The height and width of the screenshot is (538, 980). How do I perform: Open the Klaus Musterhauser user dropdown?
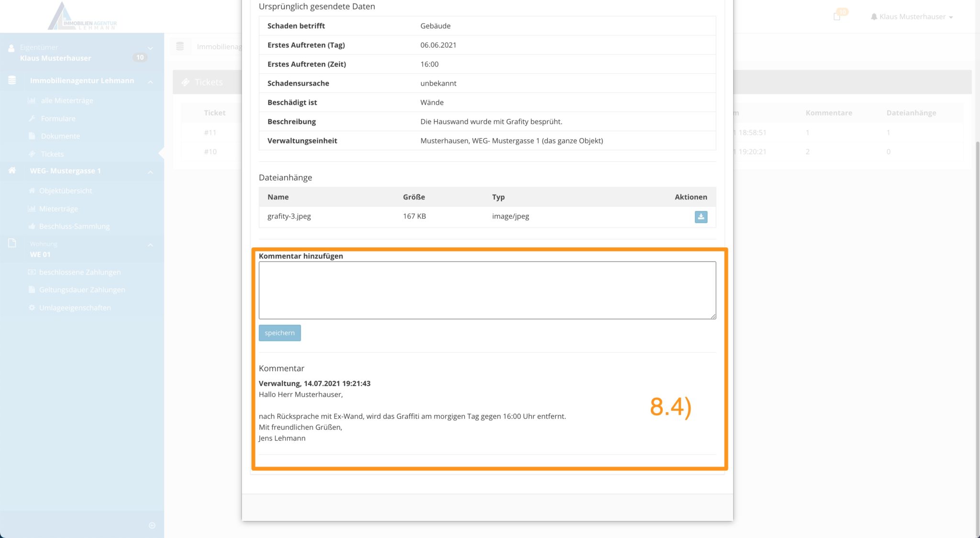pyautogui.click(x=912, y=17)
